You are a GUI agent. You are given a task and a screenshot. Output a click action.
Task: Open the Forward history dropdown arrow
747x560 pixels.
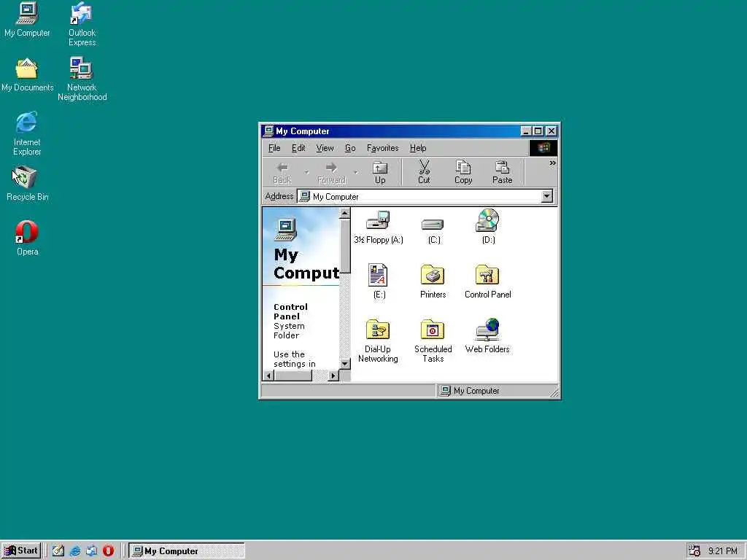(355, 172)
